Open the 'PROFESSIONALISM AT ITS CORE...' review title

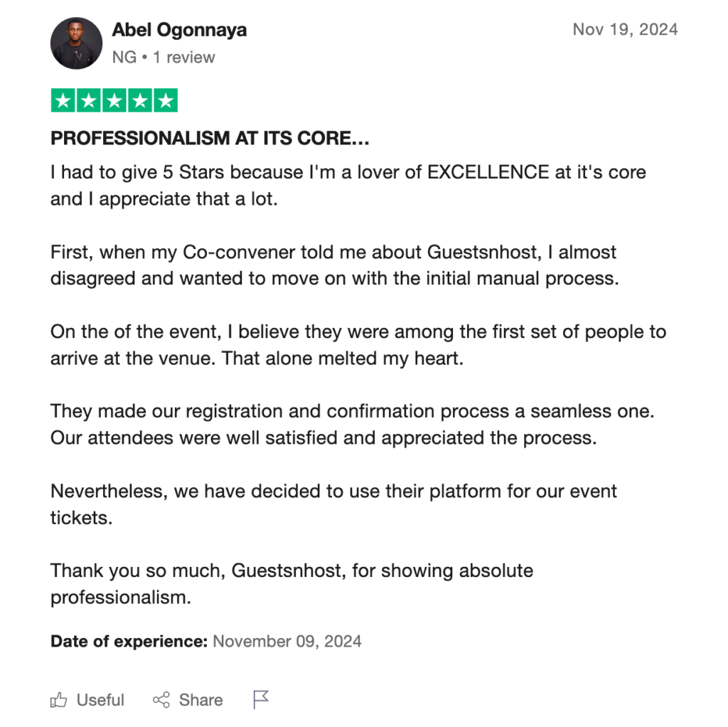click(210, 138)
